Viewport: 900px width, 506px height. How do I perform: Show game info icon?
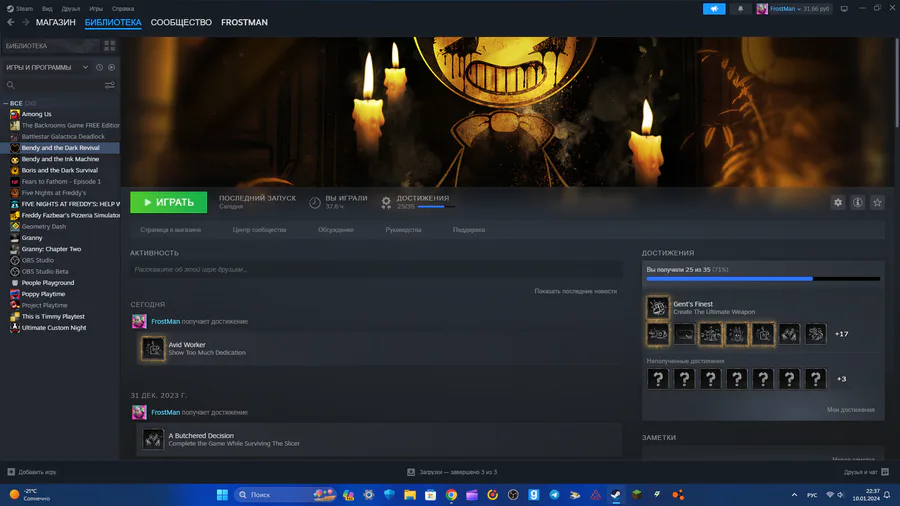[858, 203]
